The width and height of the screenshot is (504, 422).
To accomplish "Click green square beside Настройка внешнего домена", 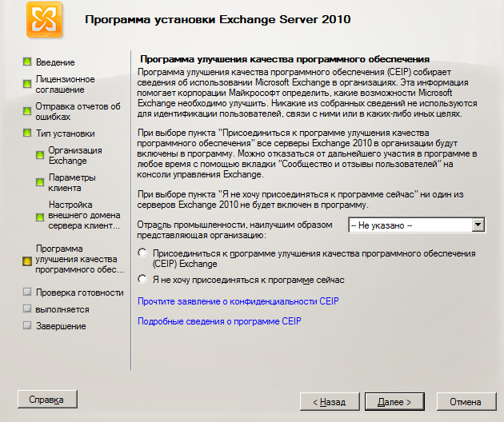I will [40, 217].
